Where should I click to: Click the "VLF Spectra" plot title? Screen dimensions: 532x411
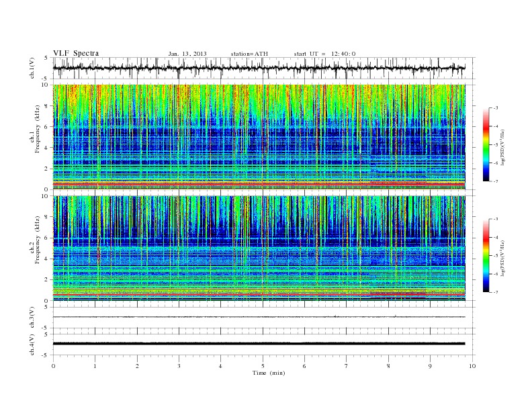(x=76, y=53)
